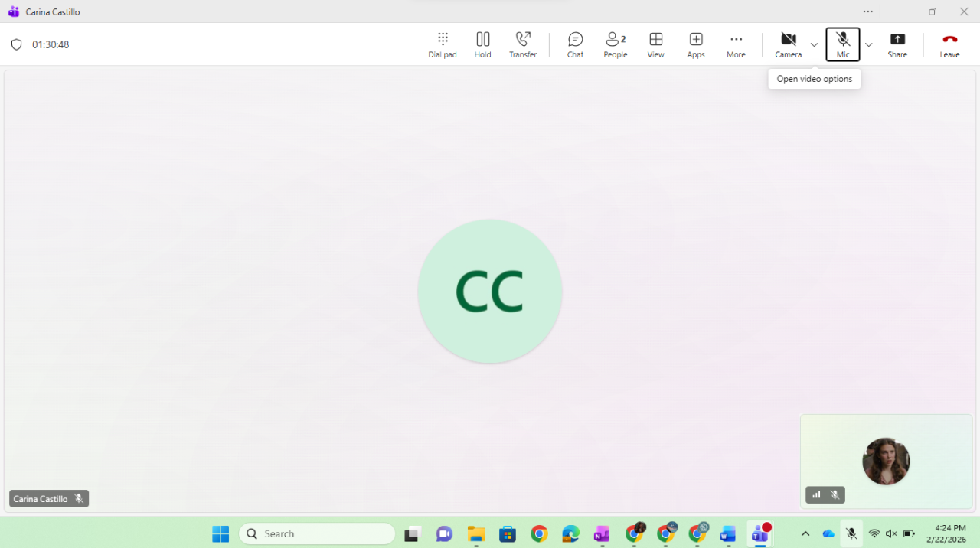This screenshot has height=548, width=980.
Task: Share screen content
Action: click(x=897, y=45)
